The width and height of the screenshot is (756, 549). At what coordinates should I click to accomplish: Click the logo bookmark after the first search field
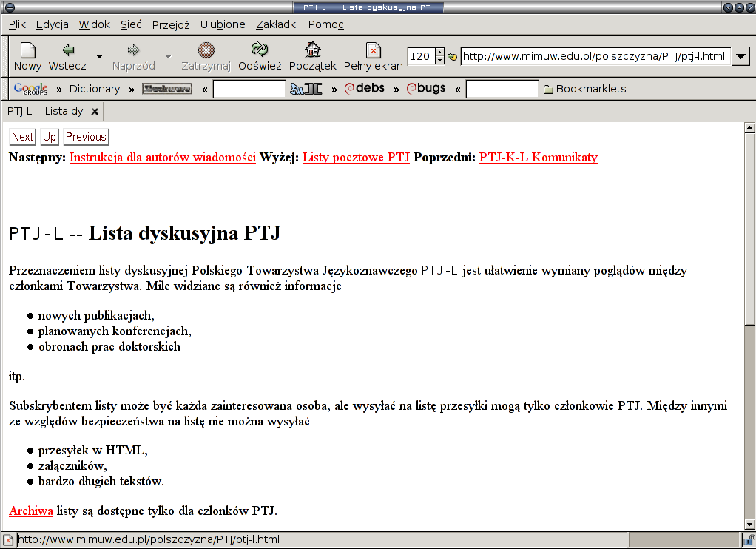[306, 89]
